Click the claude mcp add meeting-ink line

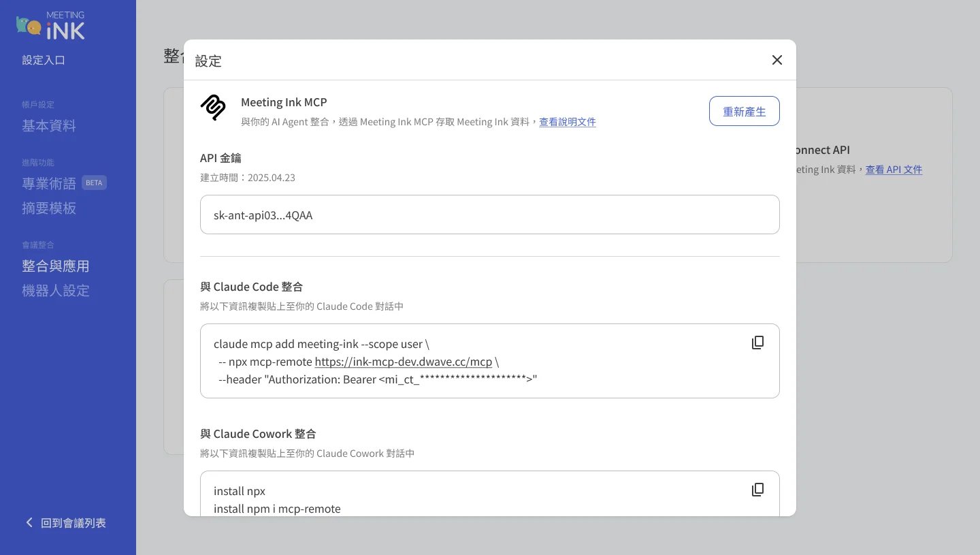[321, 344]
